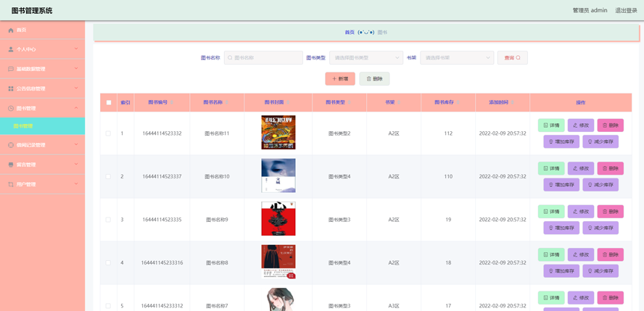Click 首页 link in breadcrumb bar
This screenshot has width=644, height=311.
click(350, 33)
